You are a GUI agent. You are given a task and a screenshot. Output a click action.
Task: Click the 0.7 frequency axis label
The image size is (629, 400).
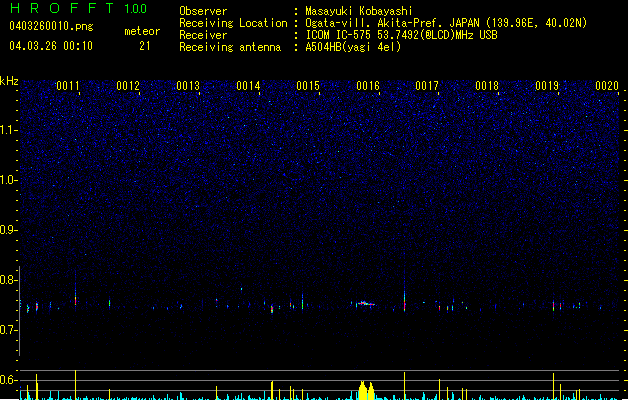pos(9,330)
